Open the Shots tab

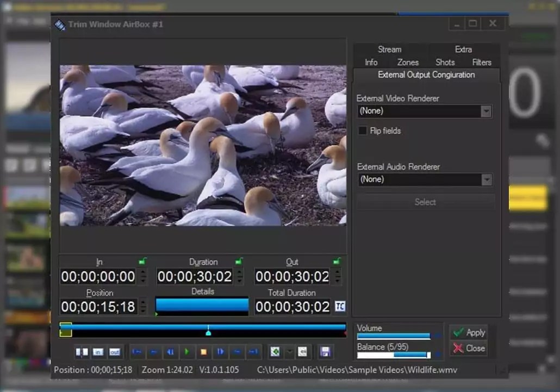pos(445,63)
